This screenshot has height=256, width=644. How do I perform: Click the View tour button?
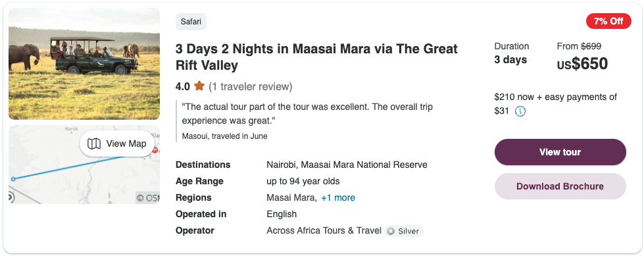pos(560,152)
